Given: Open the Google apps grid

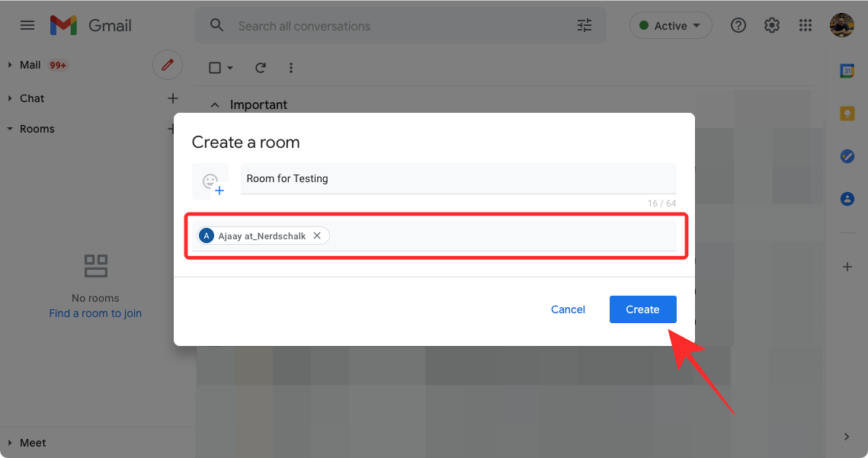Looking at the screenshot, I should pyautogui.click(x=806, y=25).
